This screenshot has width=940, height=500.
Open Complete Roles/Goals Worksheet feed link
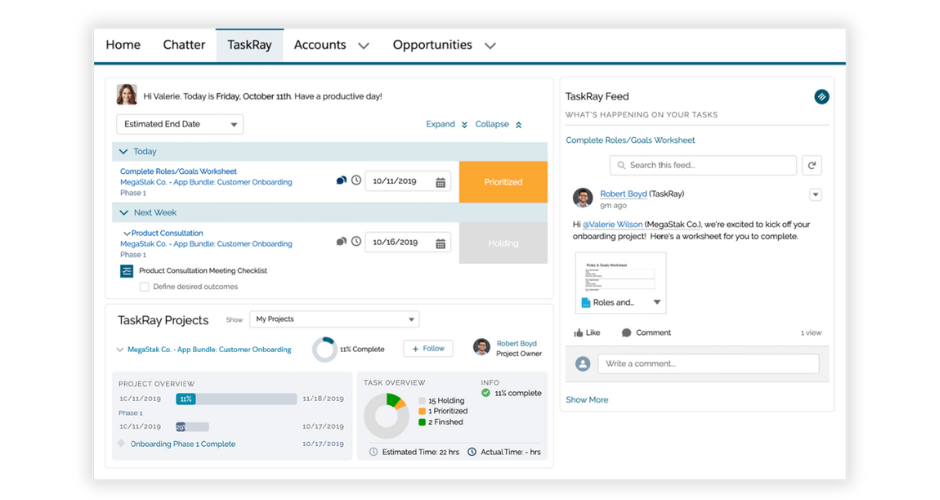(630, 140)
